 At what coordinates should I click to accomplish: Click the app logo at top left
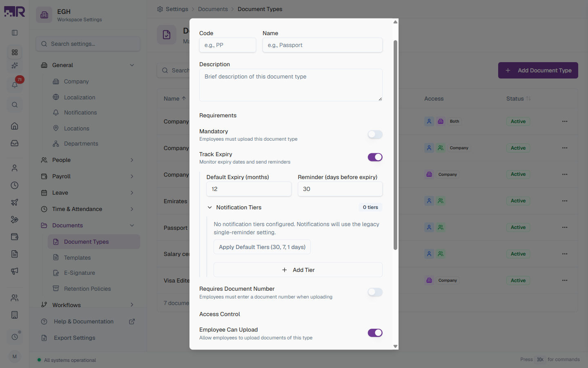click(15, 11)
